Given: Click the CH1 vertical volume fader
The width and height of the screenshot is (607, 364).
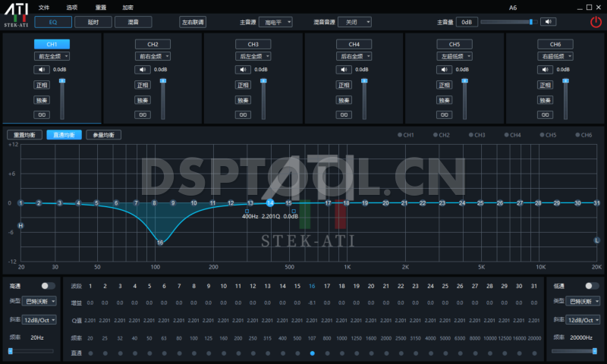Looking at the screenshot, I should tap(62, 99).
